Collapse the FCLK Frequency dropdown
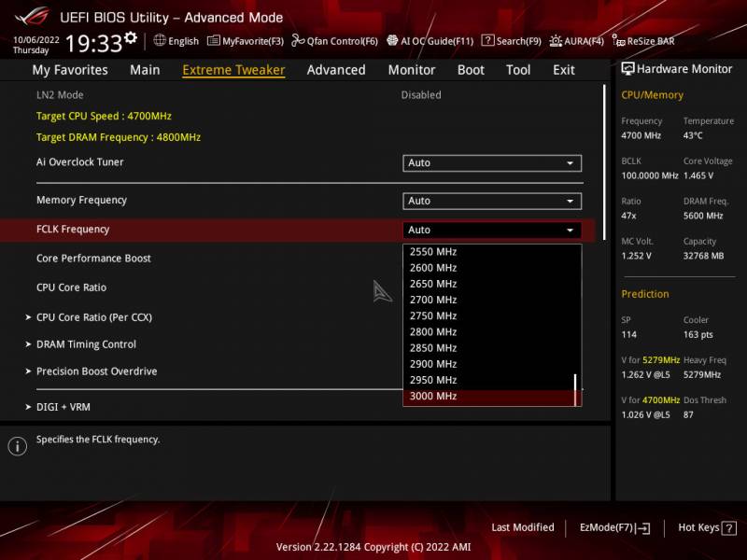This screenshot has height=560, width=747. 492,230
